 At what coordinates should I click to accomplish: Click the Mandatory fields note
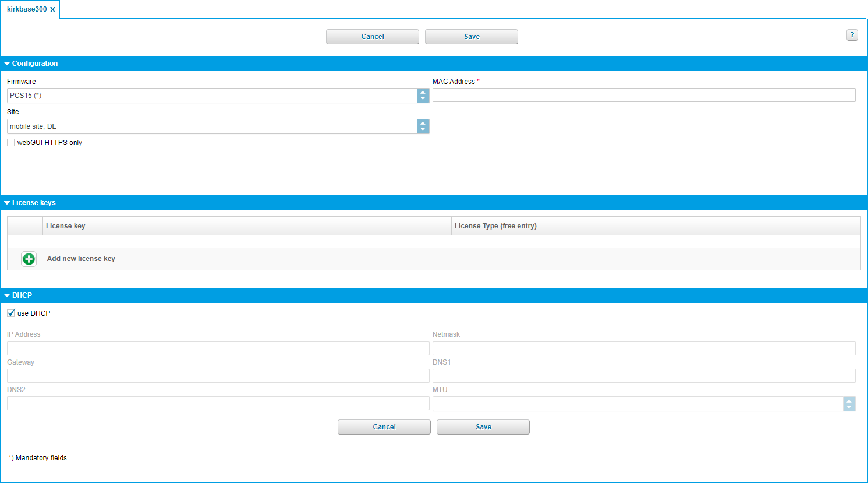(x=38, y=458)
